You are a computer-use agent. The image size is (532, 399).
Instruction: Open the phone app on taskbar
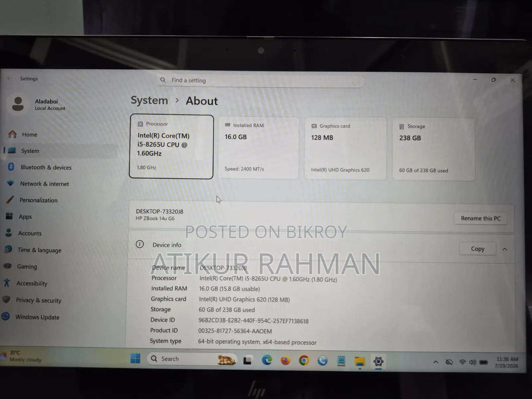323,361
